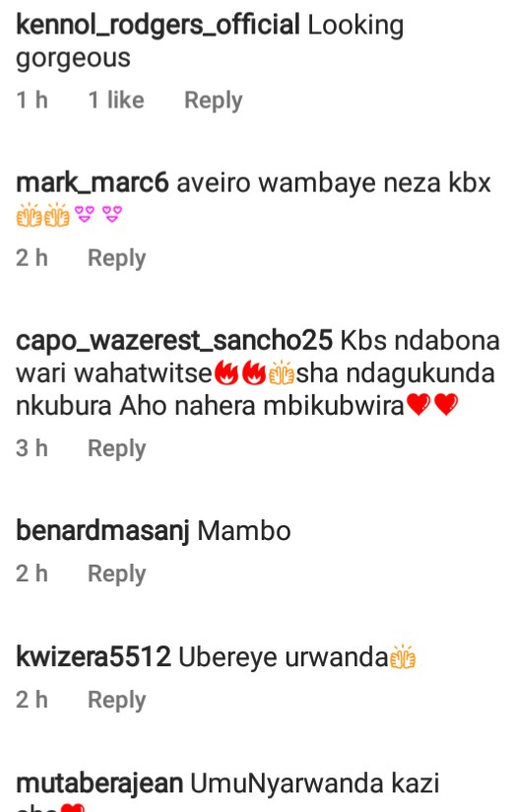Open mark_marc6 profile username
Screen dimensions: 514x812
[x=93, y=183]
